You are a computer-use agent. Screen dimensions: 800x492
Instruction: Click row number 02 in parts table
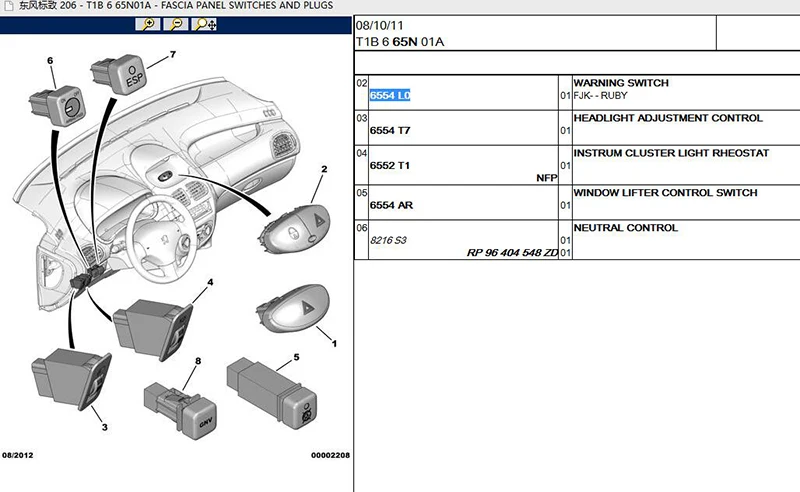(x=362, y=83)
